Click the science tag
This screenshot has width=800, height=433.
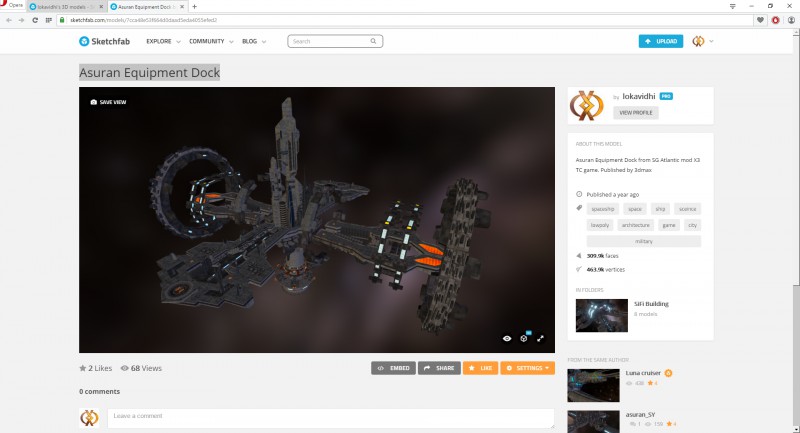687,209
